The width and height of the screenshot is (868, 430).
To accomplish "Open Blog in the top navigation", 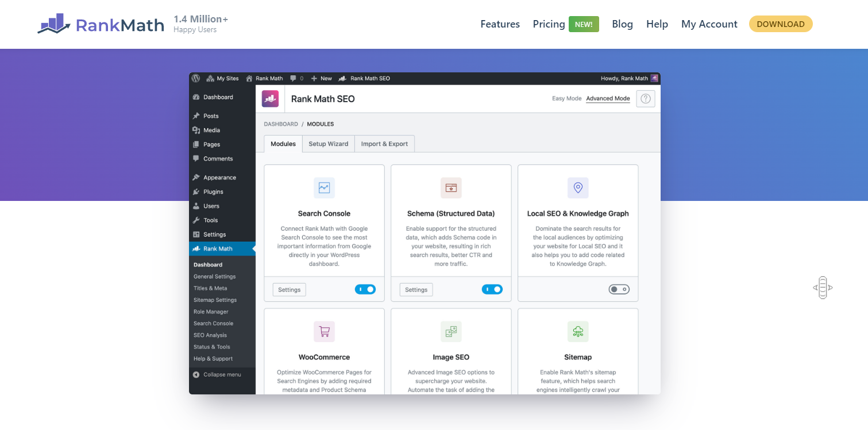I will coord(623,24).
